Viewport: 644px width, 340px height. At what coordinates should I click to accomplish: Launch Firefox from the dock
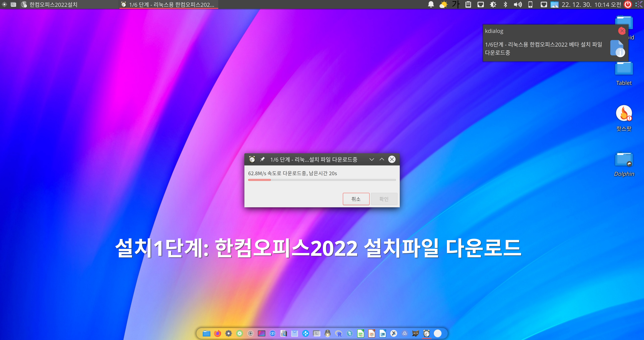pos(217,333)
